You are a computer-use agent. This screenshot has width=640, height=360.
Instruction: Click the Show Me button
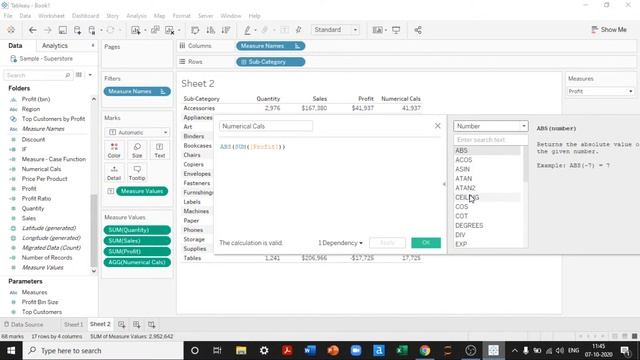(x=609, y=30)
